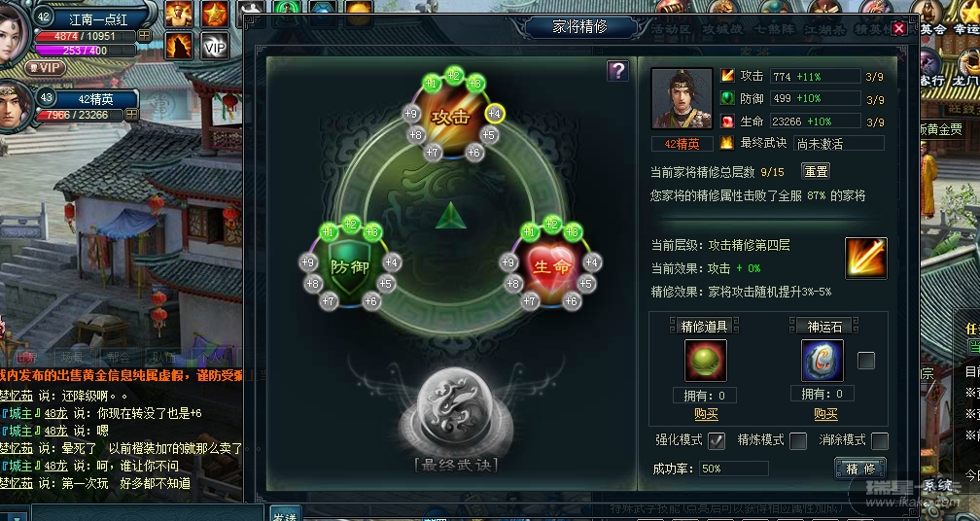
Task: Click the green 精修道具 item icon
Action: point(706,361)
